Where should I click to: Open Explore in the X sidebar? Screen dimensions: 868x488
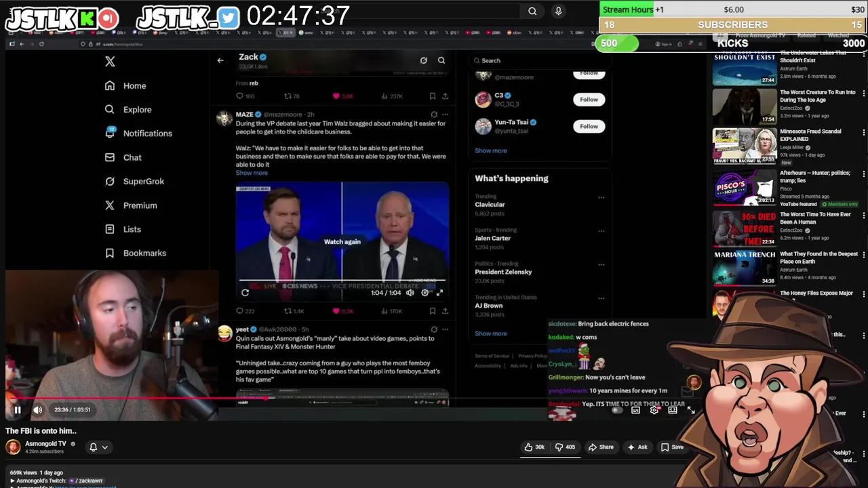(128, 109)
